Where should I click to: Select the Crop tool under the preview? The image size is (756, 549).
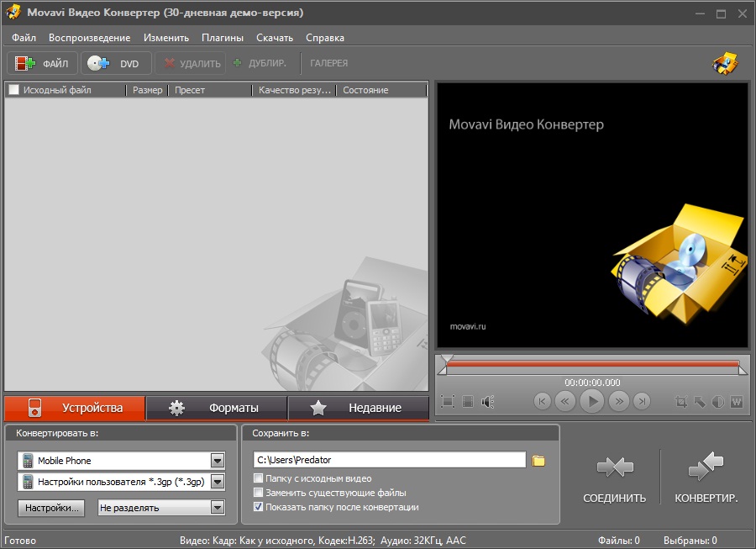coord(683,401)
